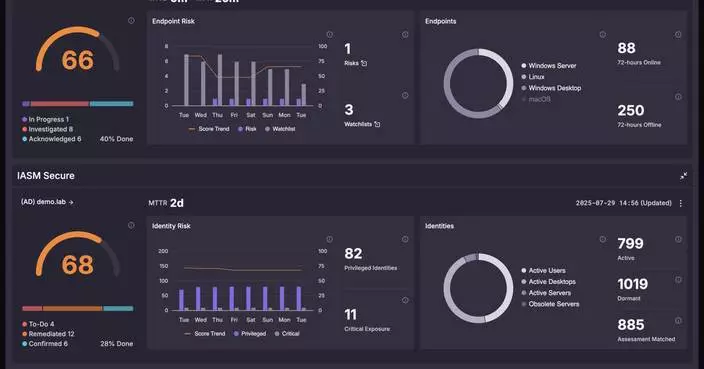Image resolution: width=704 pixels, height=369 pixels.
Task: Click the teal Acknowledged segment of progress bar
Action: (111, 104)
